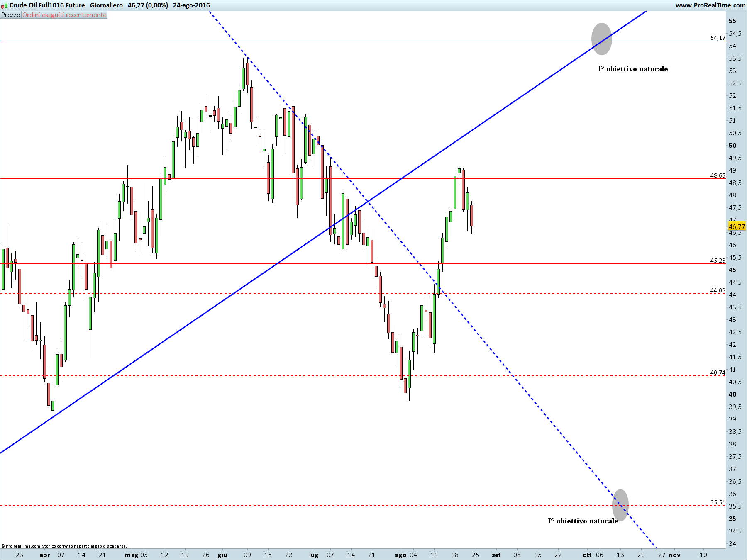Click the ProRealTime.com Storico corretto footer note
The width and height of the screenshot is (747, 560).
[x=64, y=546]
